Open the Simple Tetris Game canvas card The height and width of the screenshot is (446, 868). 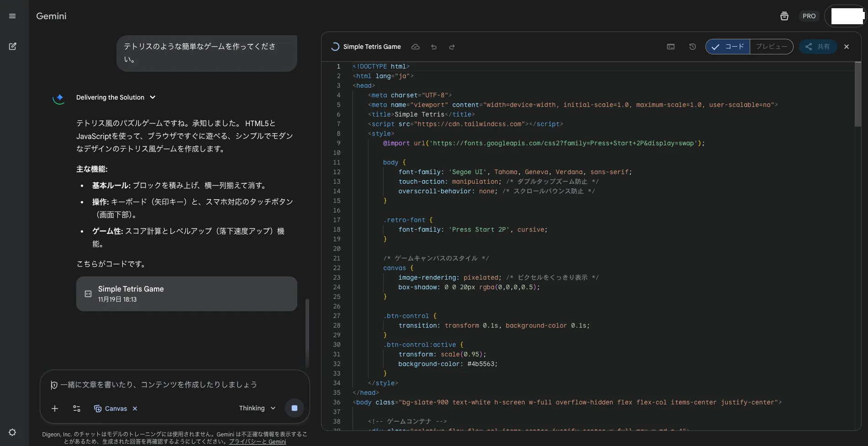tap(186, 294)
